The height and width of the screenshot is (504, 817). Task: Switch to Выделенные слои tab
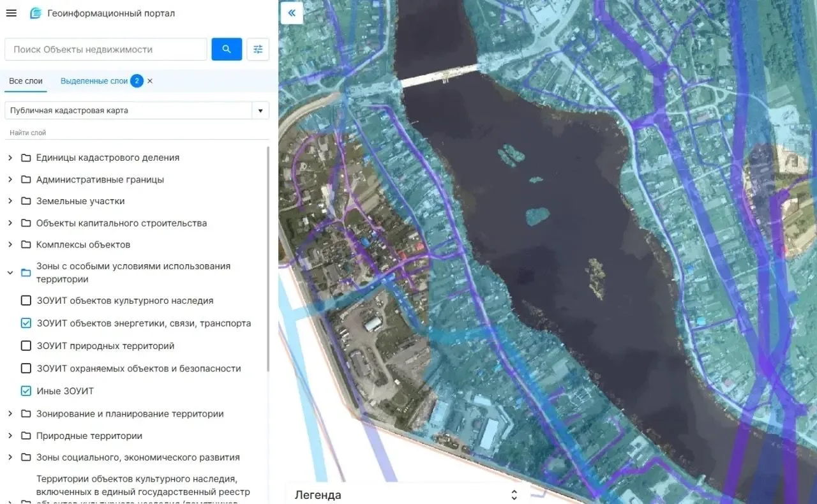[x=94, y=81]
